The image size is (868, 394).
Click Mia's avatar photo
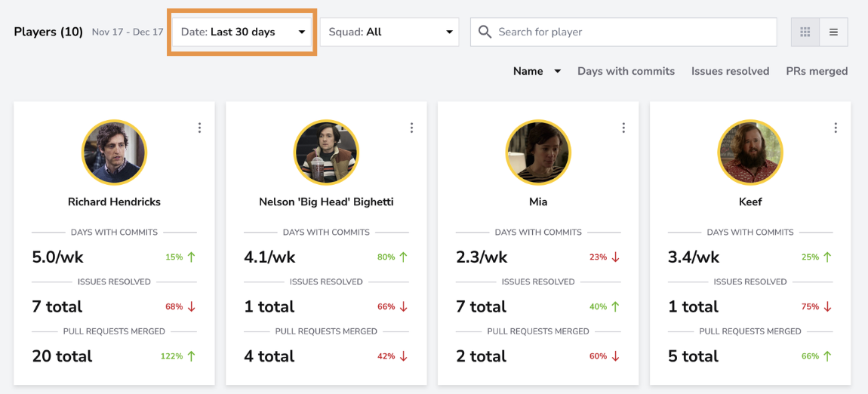(538, 152)
